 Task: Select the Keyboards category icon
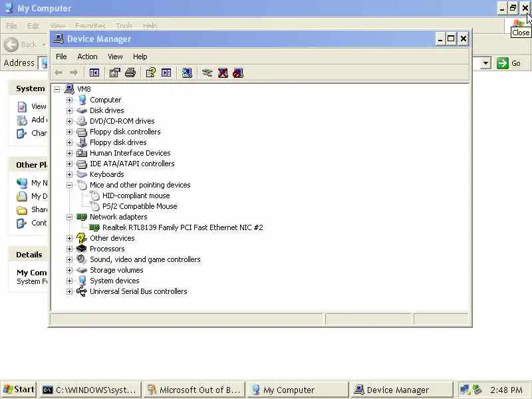pos(82,174)
